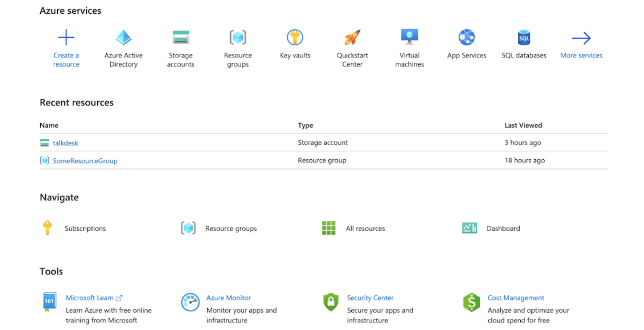The width and height of the screenshot is (644, 330).
Task: Click the SomeResourceGroup row cube icon
Action: coord(45,160)
